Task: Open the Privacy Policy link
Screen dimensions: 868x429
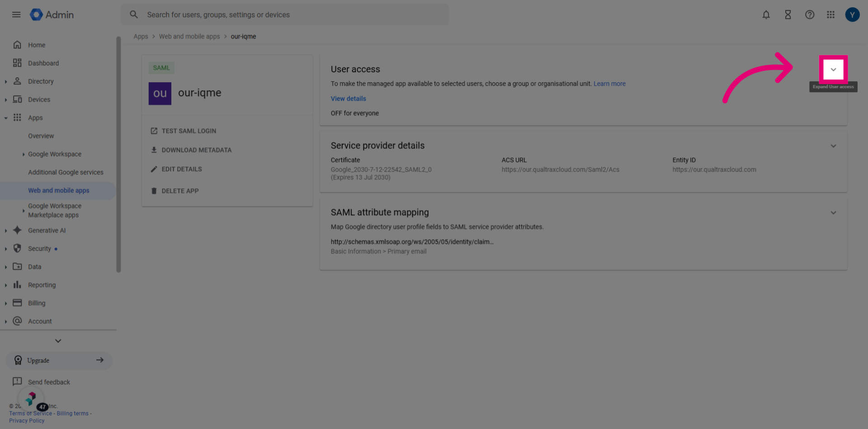Action: coord(27,421)
